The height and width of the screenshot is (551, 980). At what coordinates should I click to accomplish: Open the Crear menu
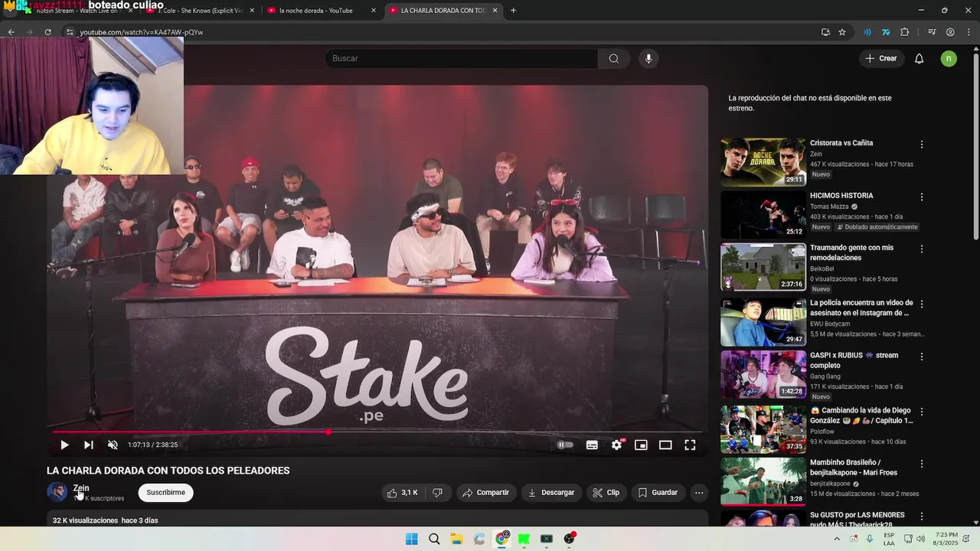[881, 58]
